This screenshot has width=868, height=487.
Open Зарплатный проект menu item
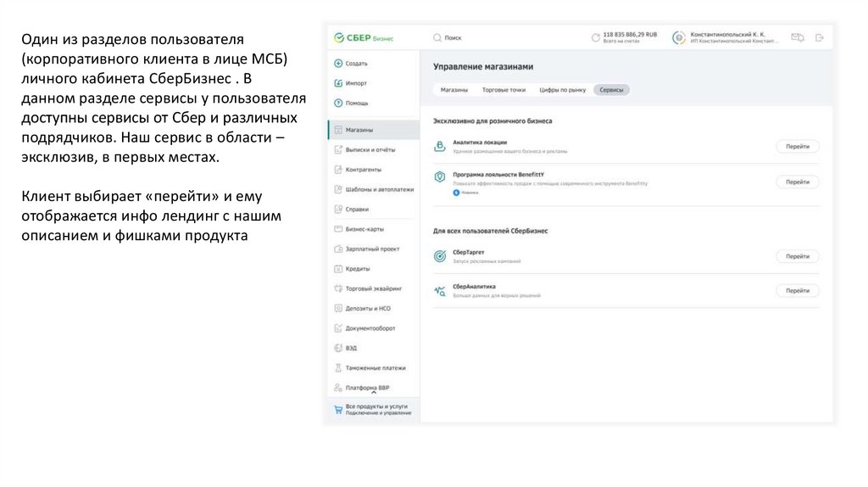click(x=374, y=249)
